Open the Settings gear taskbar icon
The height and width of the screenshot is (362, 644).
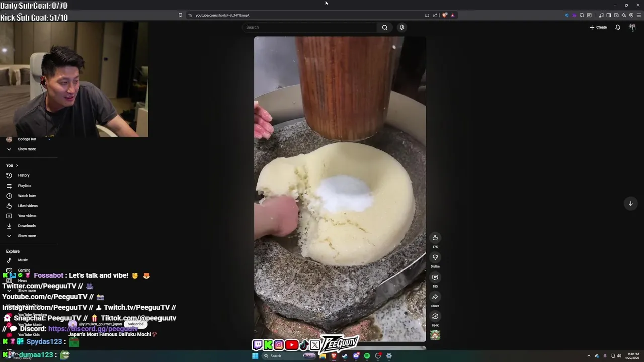tap(389, 356)
